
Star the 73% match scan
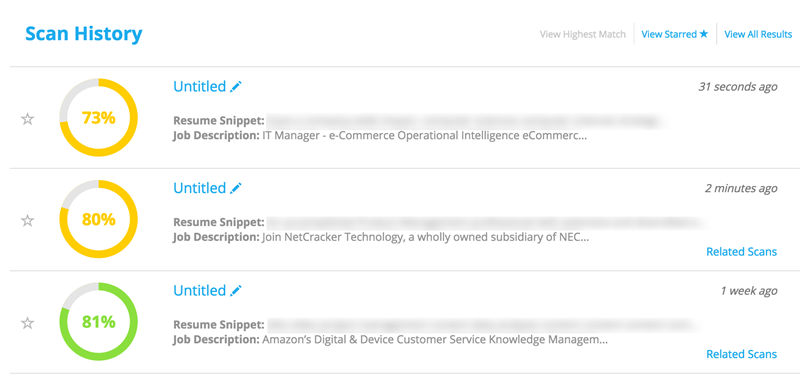click(27, 119)
